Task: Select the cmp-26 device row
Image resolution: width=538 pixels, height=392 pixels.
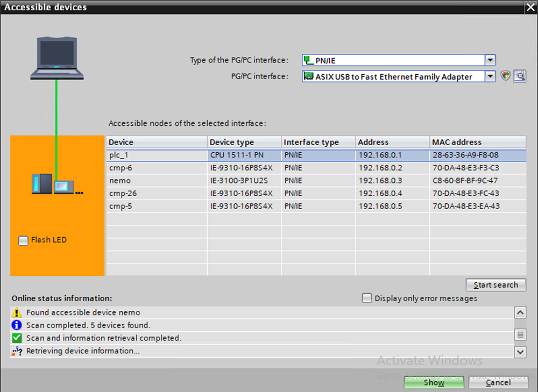Action: [x=316, y=194]
